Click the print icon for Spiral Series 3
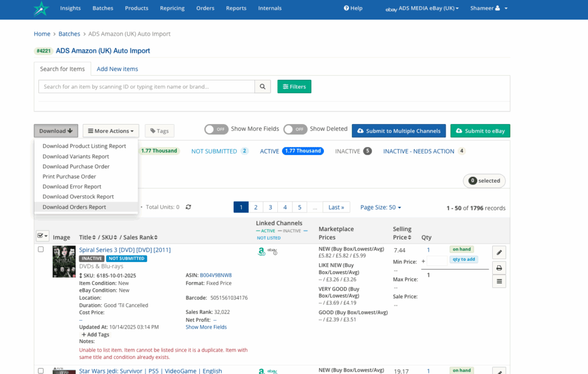 tap(499, 267)
